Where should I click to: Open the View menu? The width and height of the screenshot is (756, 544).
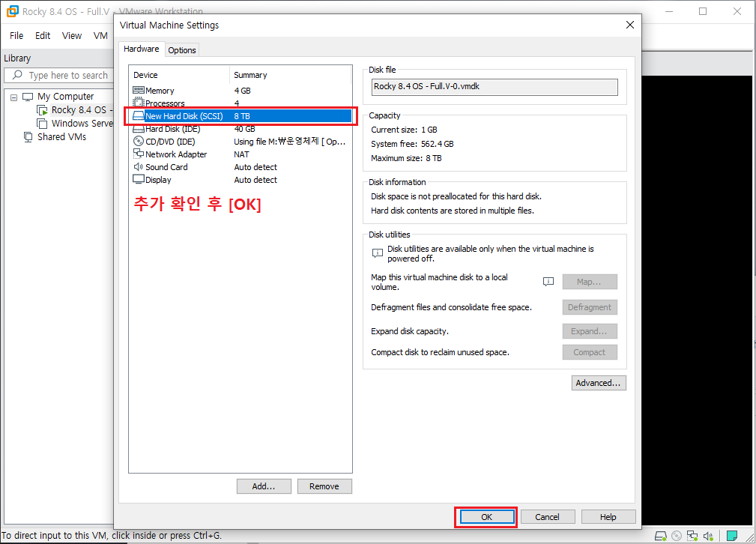72,36
